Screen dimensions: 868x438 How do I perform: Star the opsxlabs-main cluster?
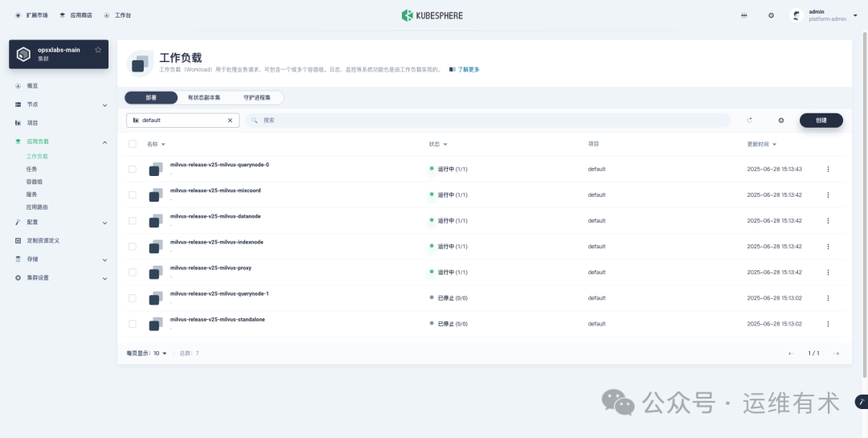(x=98, y=50)
